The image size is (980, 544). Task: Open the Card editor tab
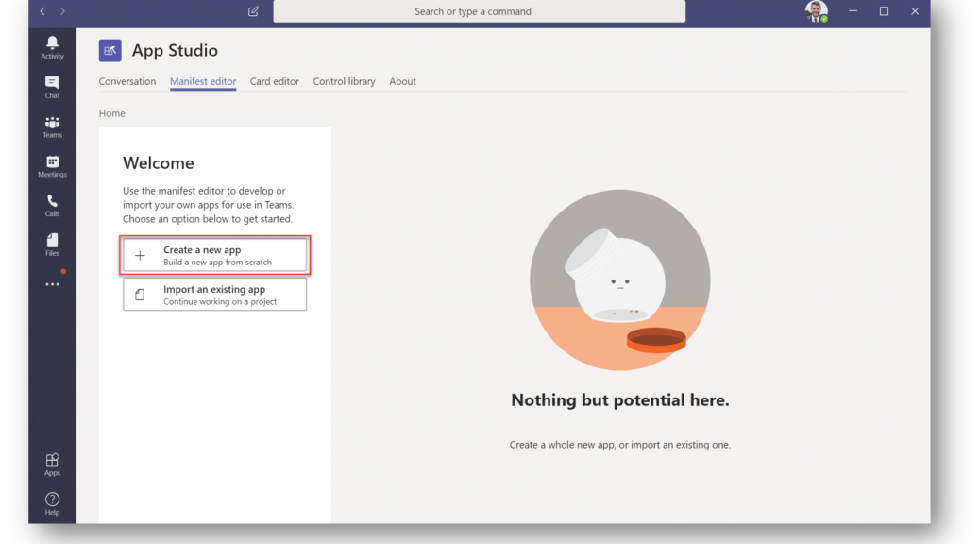(x=275, y=81)
